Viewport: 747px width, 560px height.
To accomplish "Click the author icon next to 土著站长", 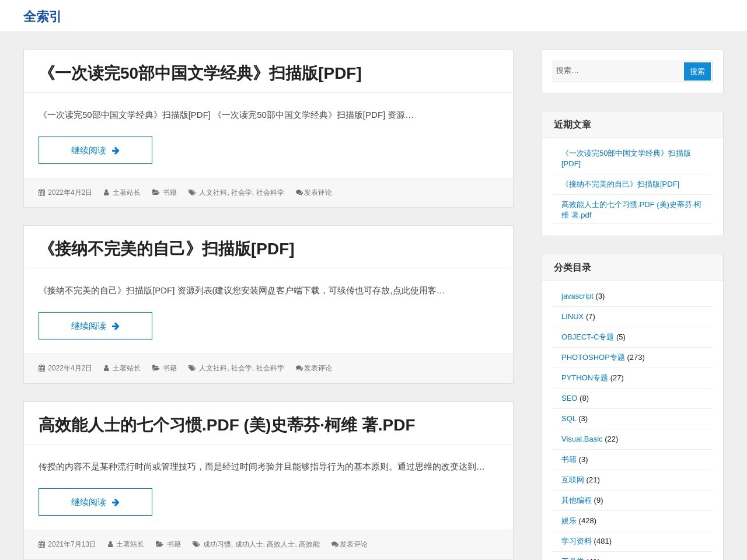I will (x=107, y=192).
